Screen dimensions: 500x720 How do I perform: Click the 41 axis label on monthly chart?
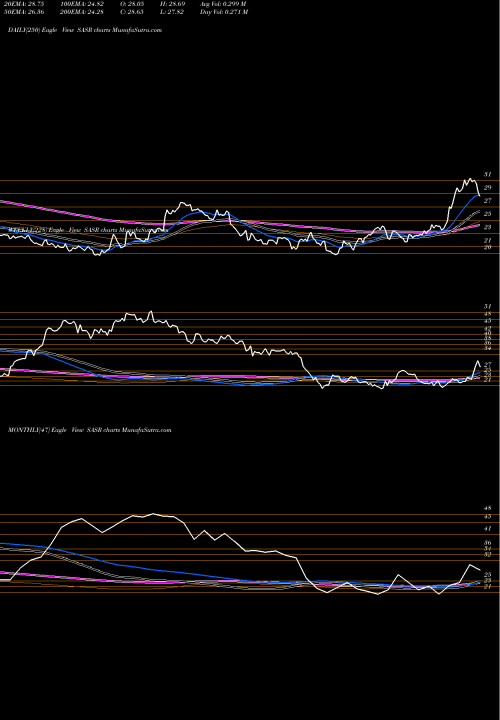coord(487,529)
